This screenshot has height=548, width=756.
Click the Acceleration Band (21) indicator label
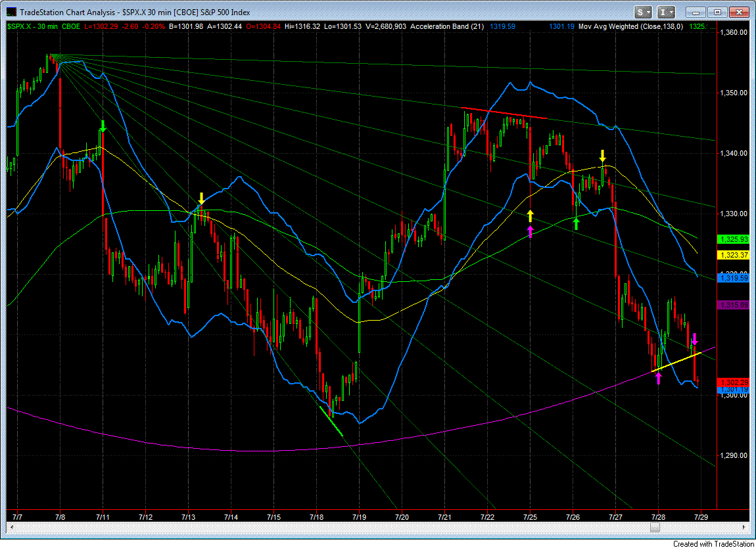click(x=447, y=26)
